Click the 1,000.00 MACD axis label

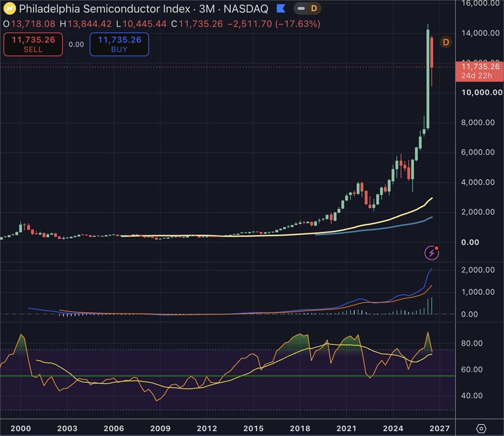point(477,292)
